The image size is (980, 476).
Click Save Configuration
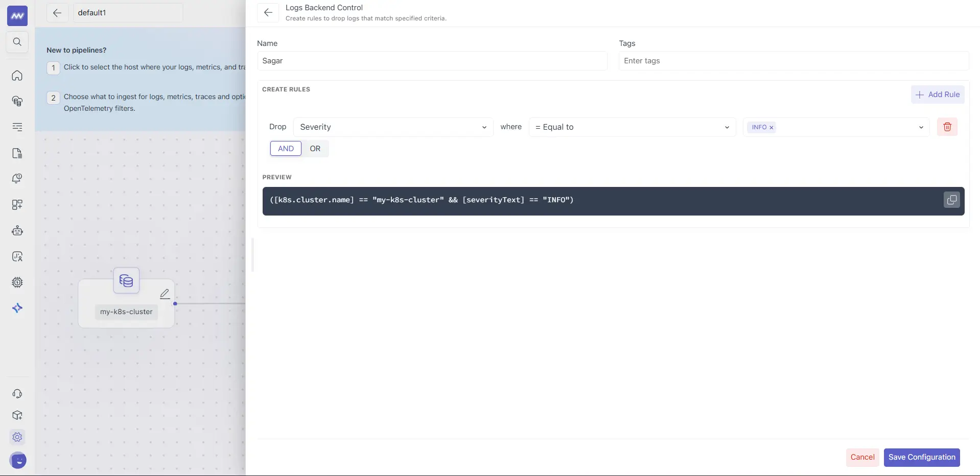click(x=922, y=457)
